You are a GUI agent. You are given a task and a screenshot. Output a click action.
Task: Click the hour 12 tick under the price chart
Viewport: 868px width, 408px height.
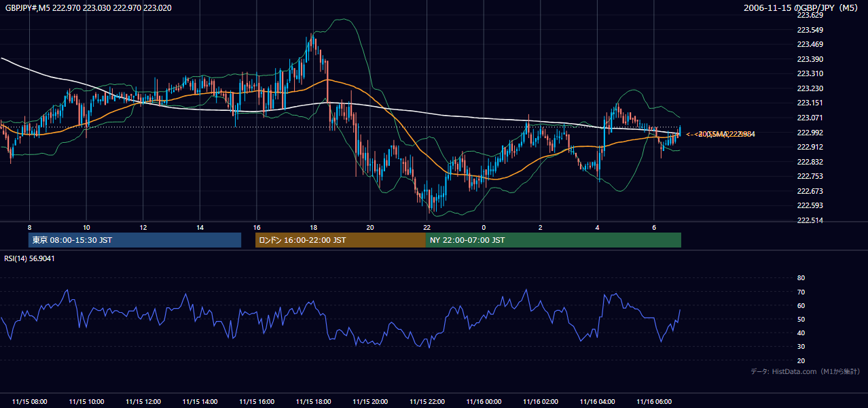tap(143, 226)
